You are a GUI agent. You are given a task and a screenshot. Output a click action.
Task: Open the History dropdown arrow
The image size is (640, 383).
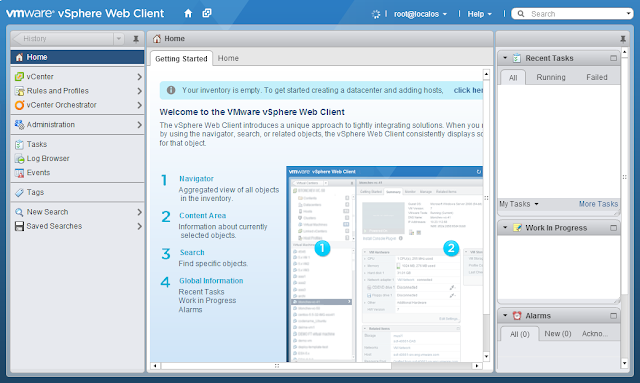(118, 39)
